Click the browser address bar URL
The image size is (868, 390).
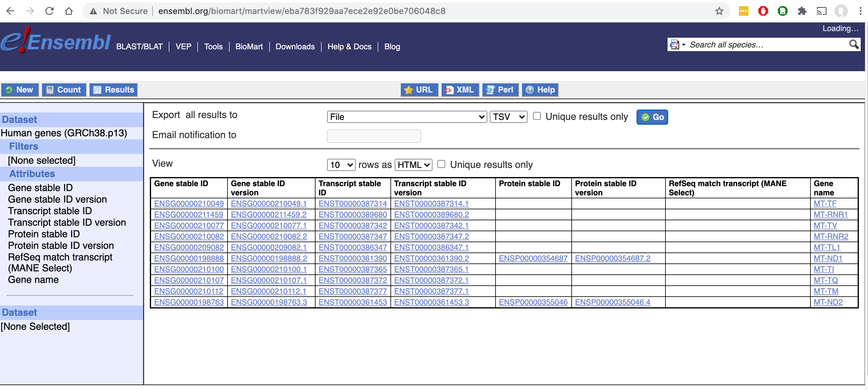(302, 11)
